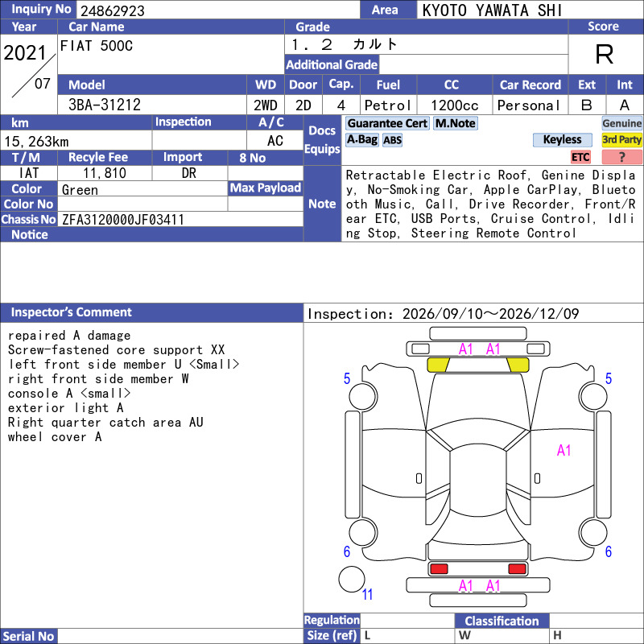The width and height of the screenshot is (644, 644).
Task: Click the red ETC badge
Action: (580, 157)
